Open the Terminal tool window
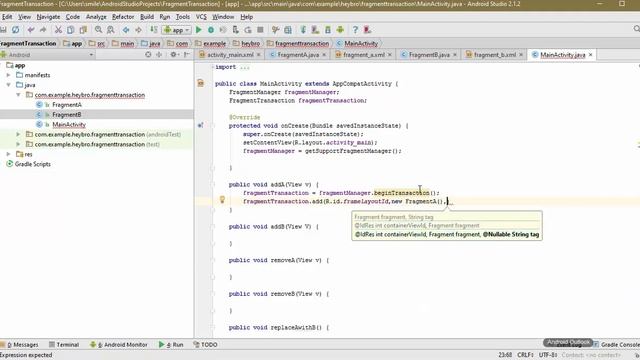The width and height of the screenshot is (640, 360). (x=64, y=345)
